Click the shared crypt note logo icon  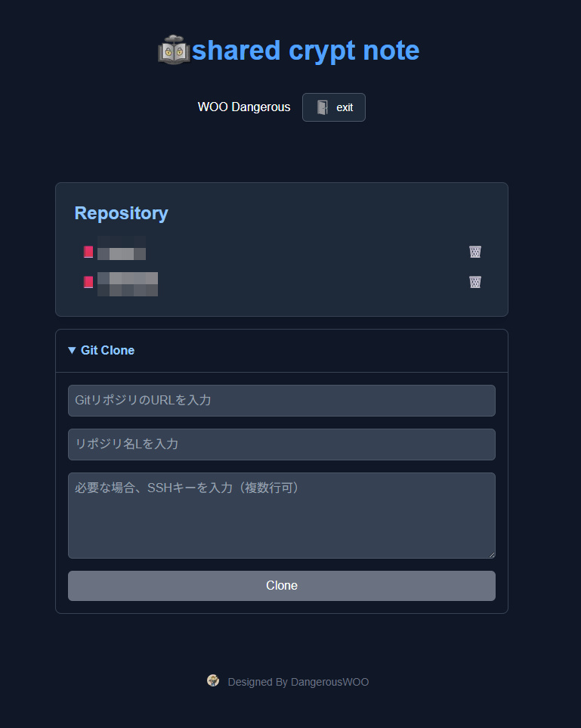pyautogui.click(x=174, y=50)
